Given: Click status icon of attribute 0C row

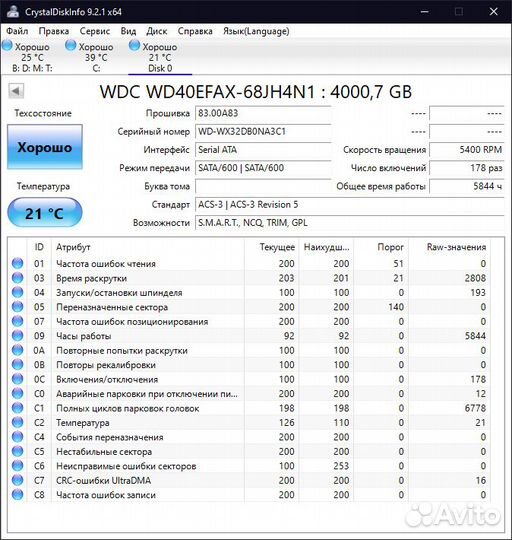Looking at the screenshot, I should coord(18,379).
